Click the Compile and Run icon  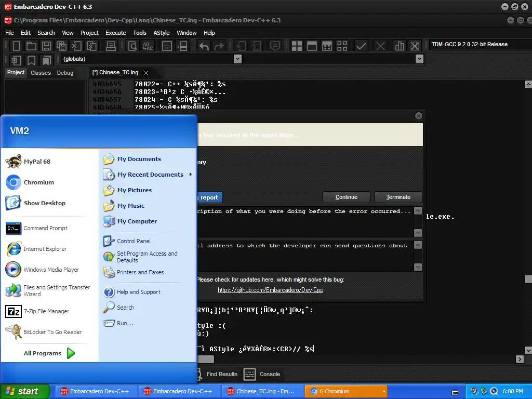pos(327,46)
